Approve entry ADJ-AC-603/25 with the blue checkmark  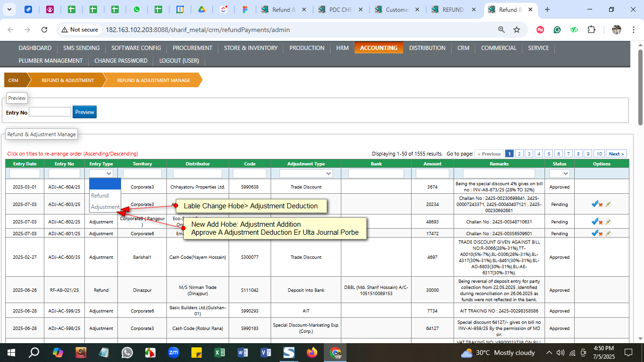click(x=594, y=204)
